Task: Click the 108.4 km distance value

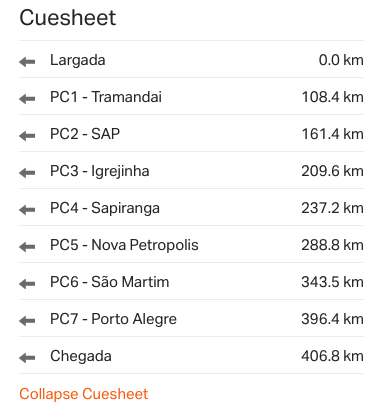Action: click(x=332, y=97)
